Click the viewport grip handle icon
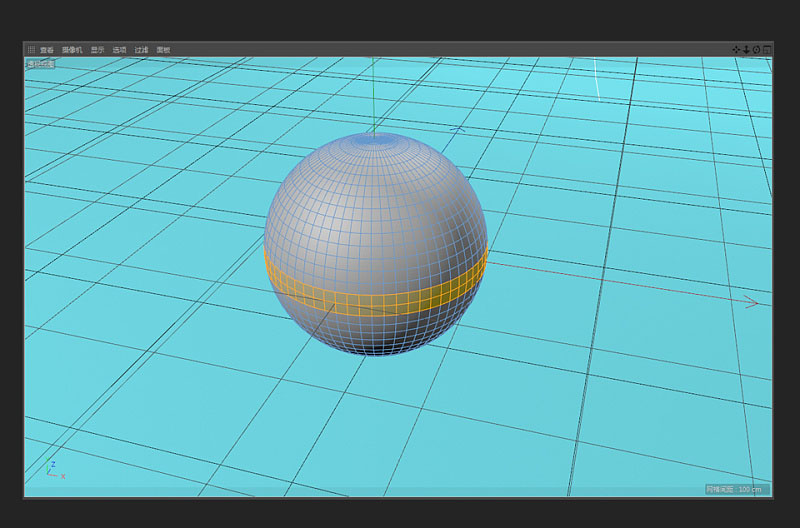The image size is (800, 528). point(31,49)
